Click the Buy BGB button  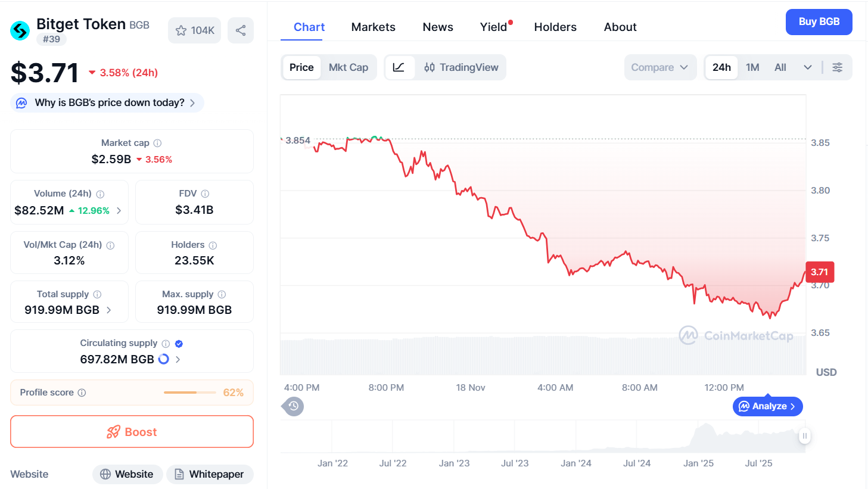[x=819, y=22]
